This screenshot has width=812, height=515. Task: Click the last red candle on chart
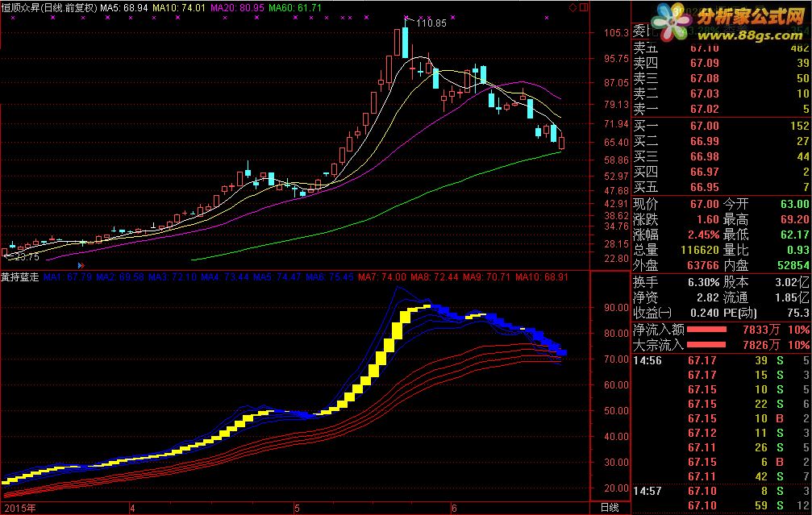coord(562,142)
